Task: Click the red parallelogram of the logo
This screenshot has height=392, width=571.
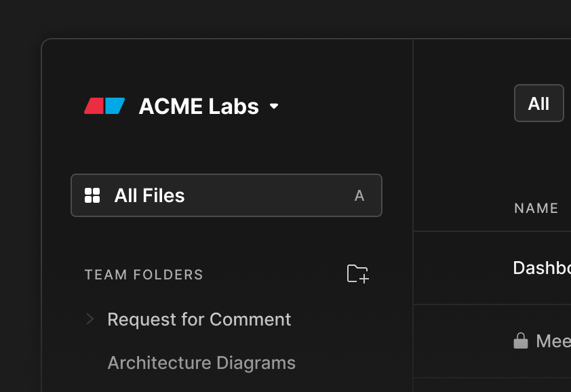Action: [94, 106]
